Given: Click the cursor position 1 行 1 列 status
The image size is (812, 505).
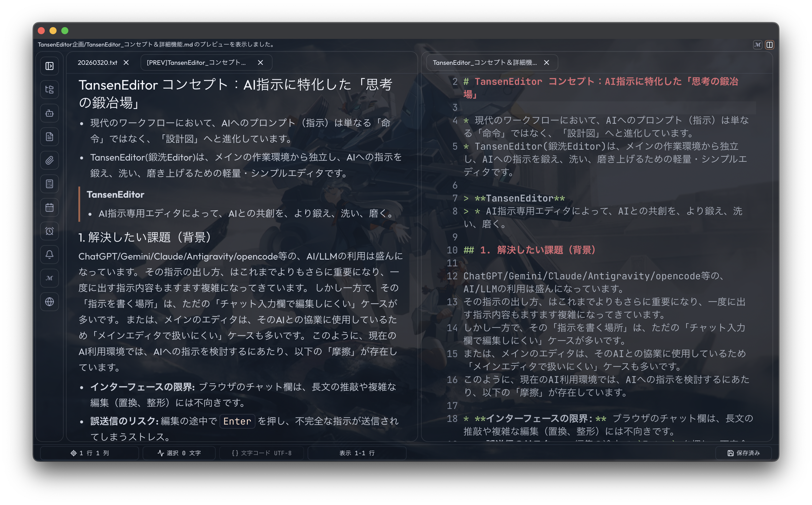Looking at the screenshot, I should click(90, 453).
